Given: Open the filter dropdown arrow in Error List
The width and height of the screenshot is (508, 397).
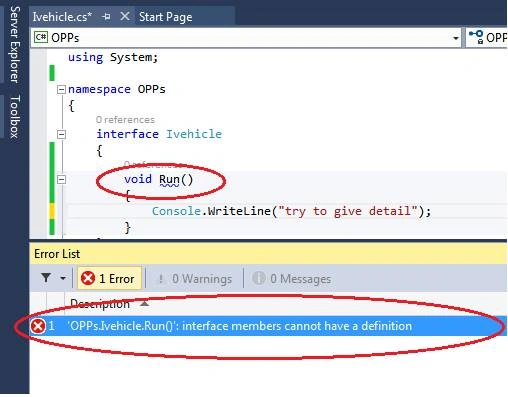Looking at the screenshot, I should (x=63, y=278).
